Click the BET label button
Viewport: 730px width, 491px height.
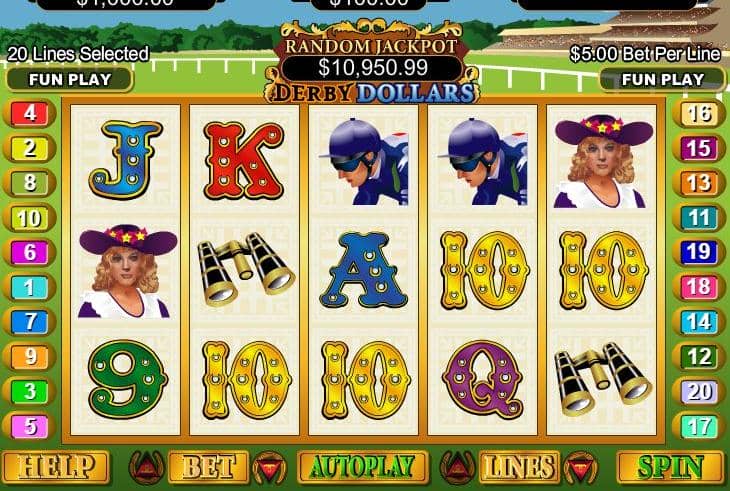coord(208,467)
